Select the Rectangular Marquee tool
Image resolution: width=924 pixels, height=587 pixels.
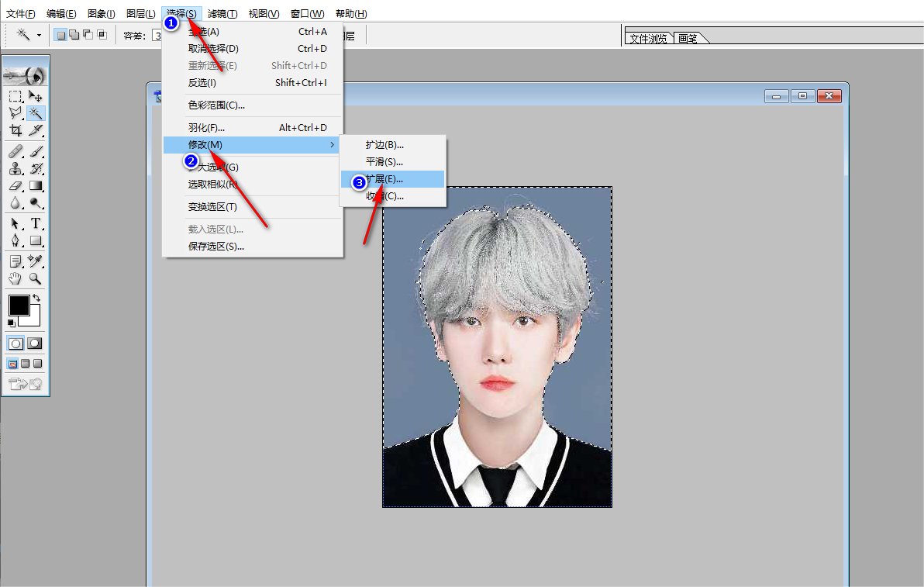coord(16,95)
